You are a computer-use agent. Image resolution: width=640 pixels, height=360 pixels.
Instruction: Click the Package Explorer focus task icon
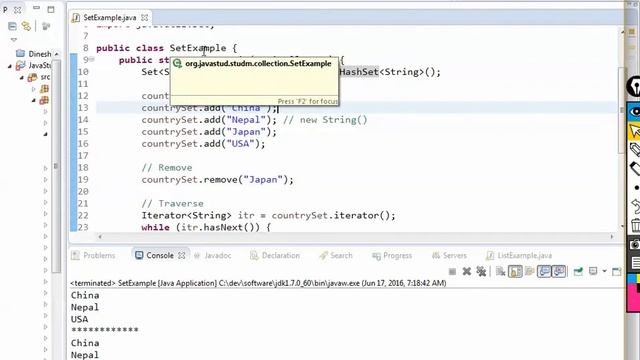46,27
